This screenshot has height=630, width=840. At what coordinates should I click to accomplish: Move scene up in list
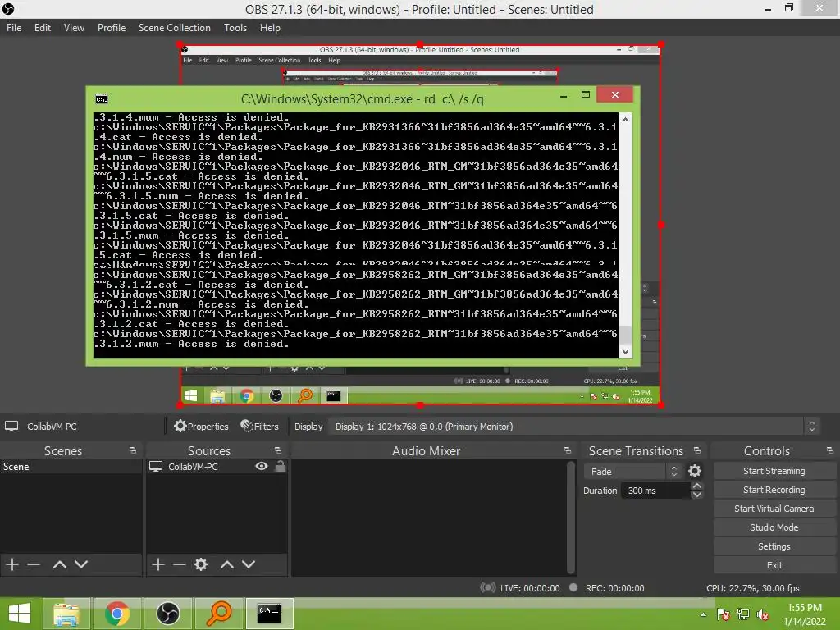click(x=60, y=564)
